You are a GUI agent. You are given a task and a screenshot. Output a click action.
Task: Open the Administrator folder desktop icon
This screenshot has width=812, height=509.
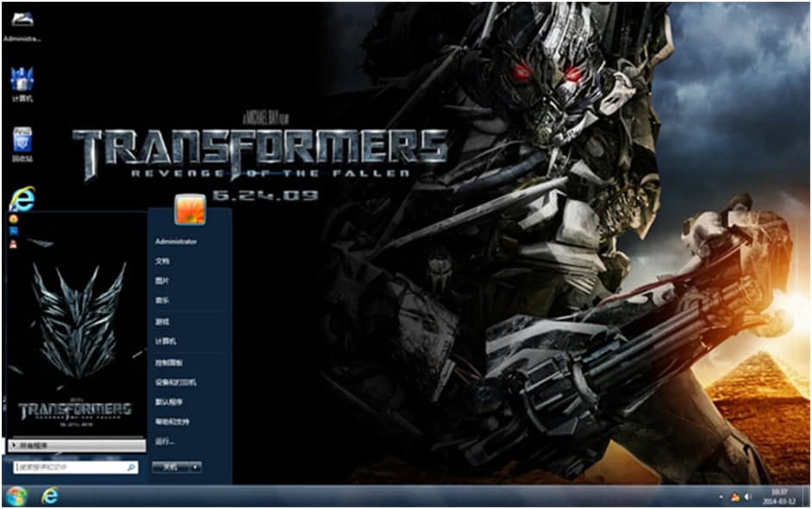22,26
